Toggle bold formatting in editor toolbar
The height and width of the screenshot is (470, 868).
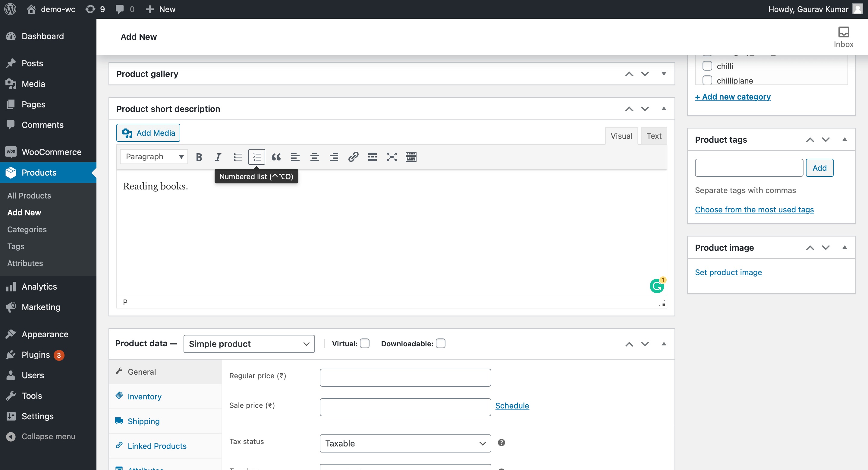[199, 157]
